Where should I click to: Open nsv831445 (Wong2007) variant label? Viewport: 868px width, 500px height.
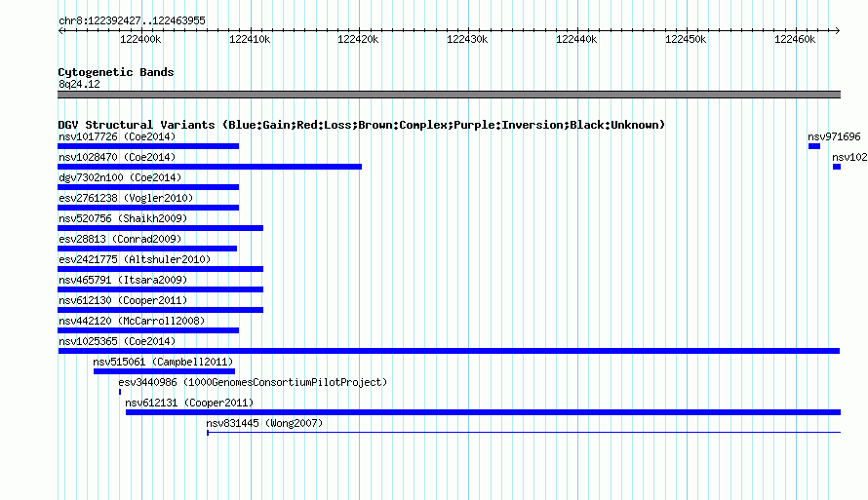point(264,423)
